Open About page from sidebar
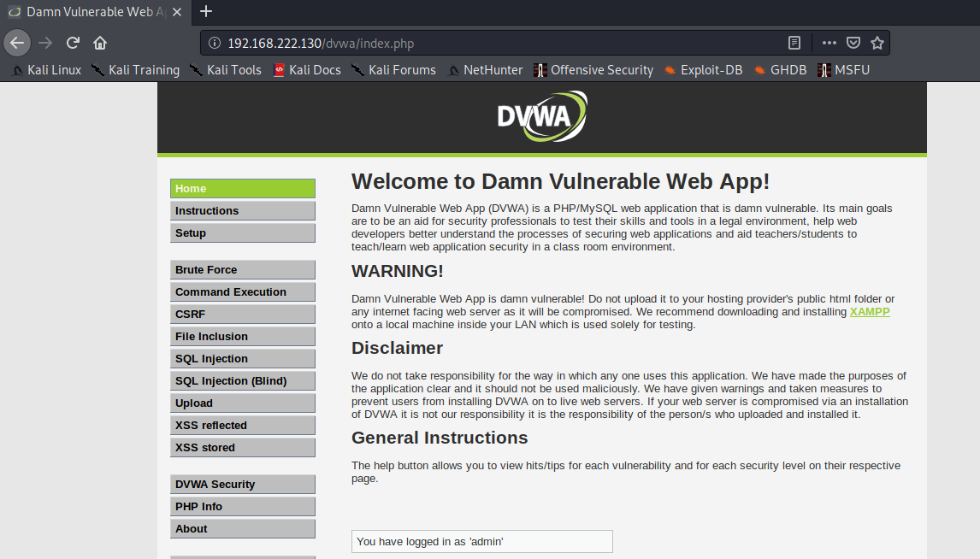The width and height of the screenshot is (980, 559). point(243,528)
